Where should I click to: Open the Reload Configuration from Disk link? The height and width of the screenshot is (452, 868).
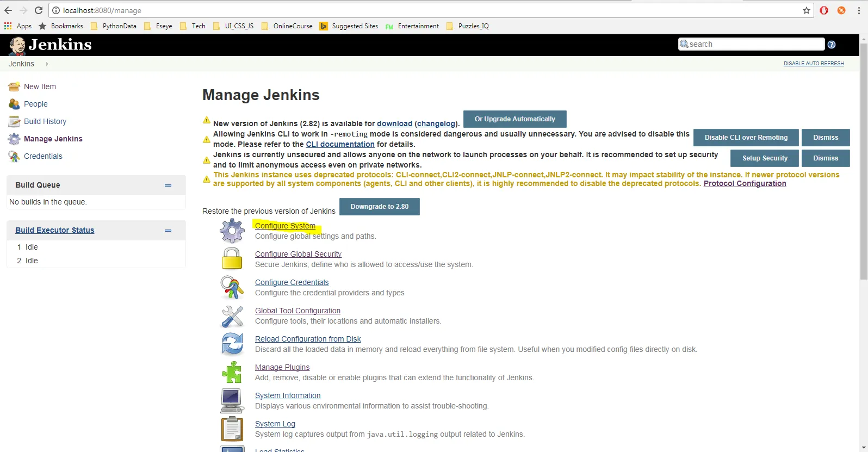tap(308, 339)
